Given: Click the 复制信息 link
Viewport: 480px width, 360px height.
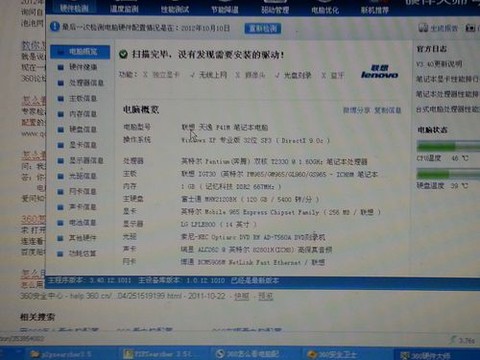Looking at the screenshot, I should [x=388, y=110].
